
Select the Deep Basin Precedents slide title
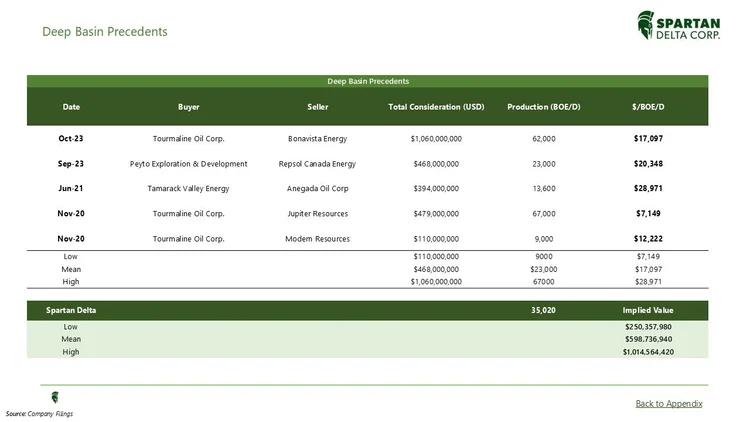(x=105, y=32)
